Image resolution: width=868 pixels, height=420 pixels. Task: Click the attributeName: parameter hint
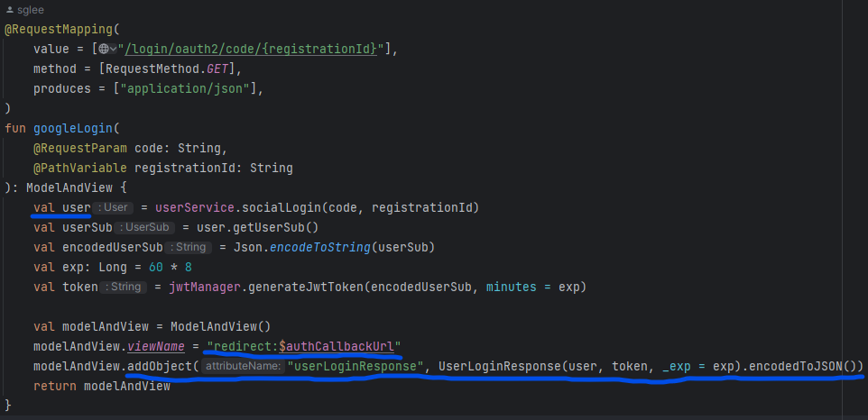[x=243, y=367]
